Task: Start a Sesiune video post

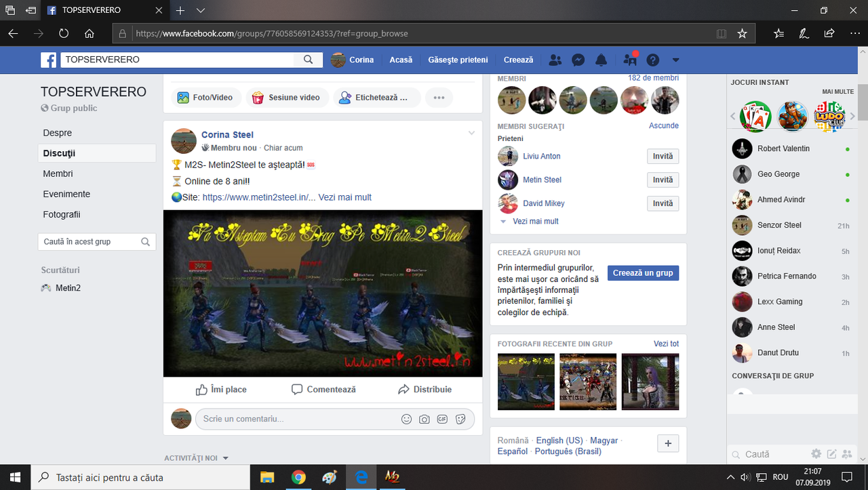Action: [286, 98]
